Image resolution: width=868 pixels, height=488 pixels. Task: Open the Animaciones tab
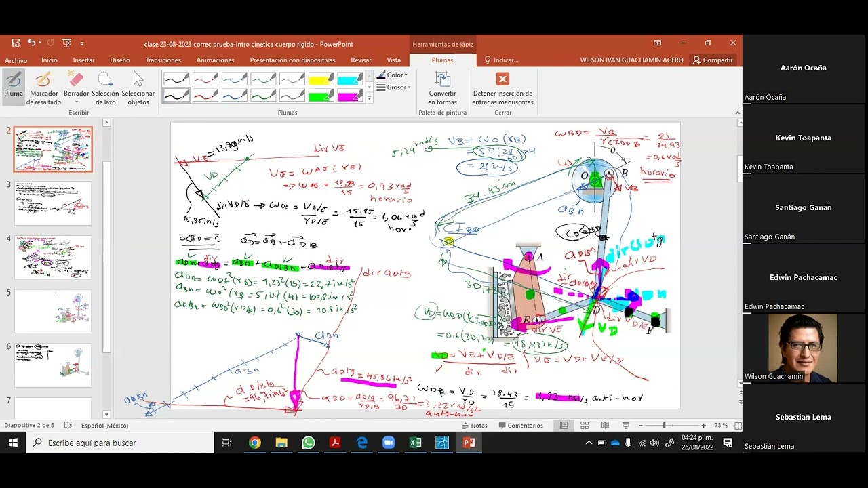tap(215, 60)
